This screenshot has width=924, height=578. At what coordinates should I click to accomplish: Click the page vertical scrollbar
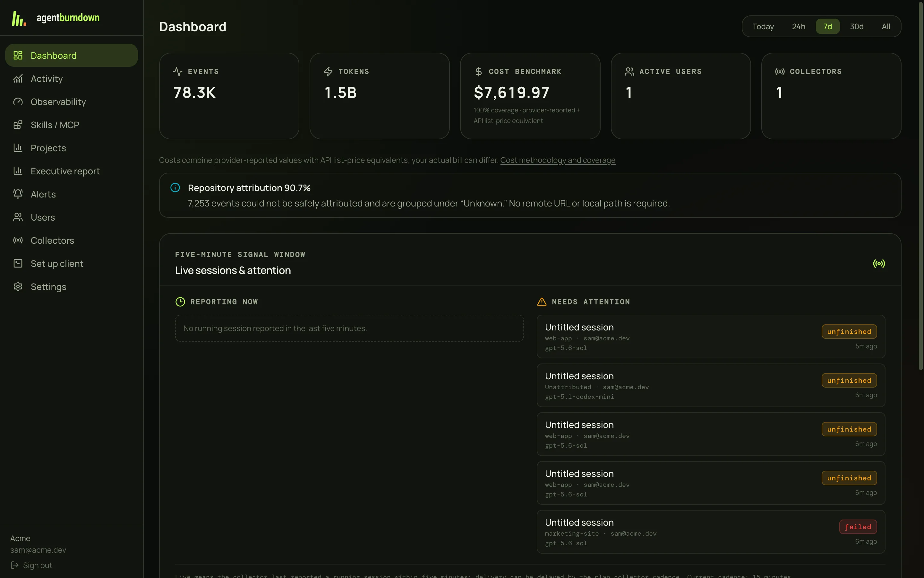[x=920, y=186]
